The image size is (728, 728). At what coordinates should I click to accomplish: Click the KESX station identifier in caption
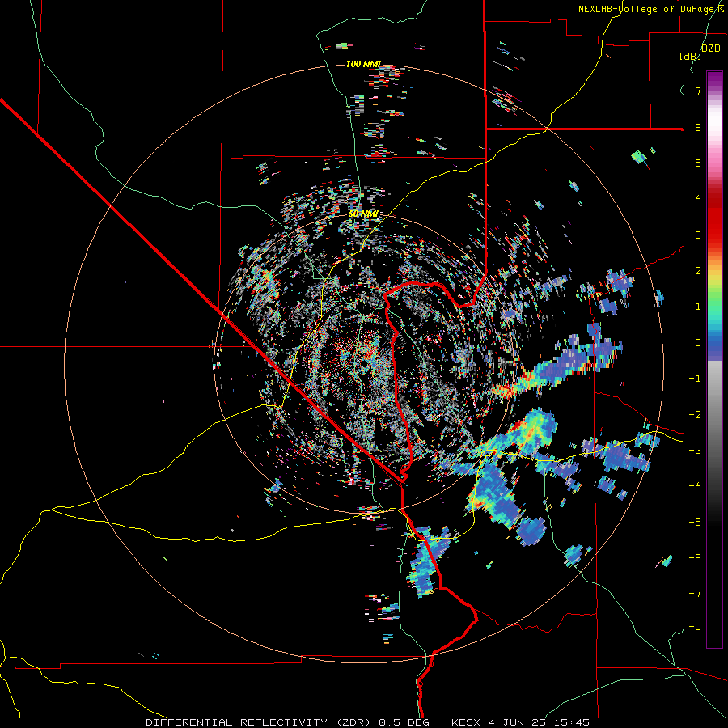[466, 722]
